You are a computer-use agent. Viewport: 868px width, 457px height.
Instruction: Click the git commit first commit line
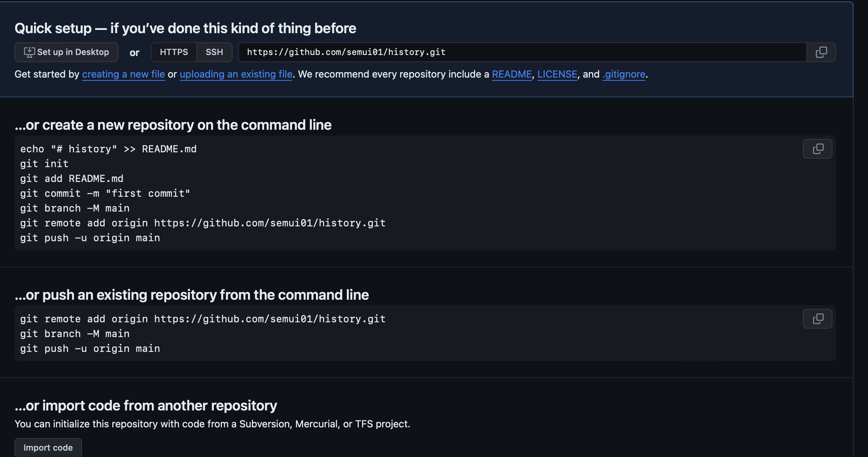105,193
